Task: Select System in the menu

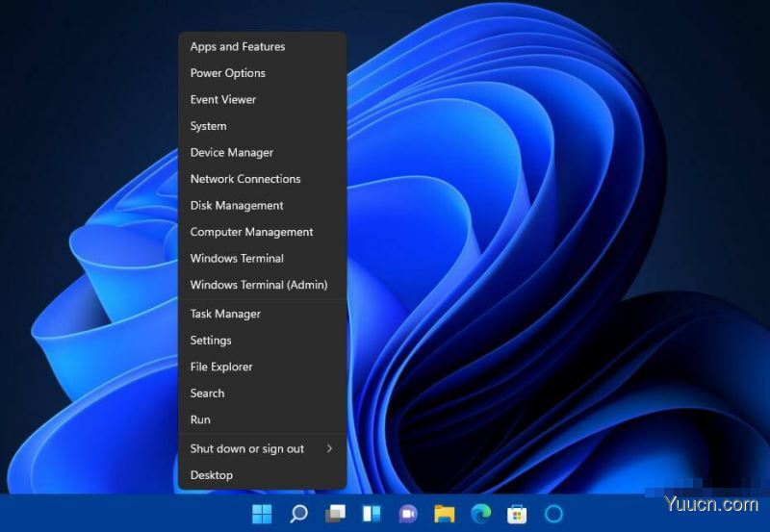Action: click(x=262, y=126)
